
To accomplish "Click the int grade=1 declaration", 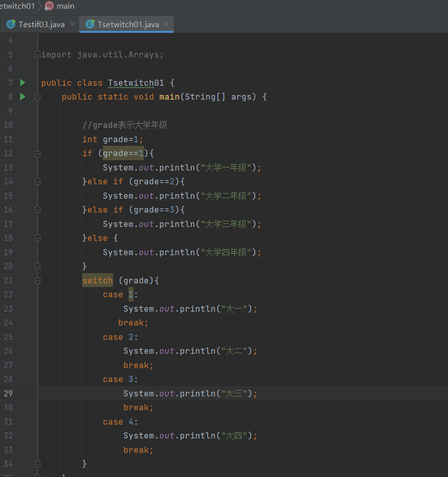I will (113, 139).
